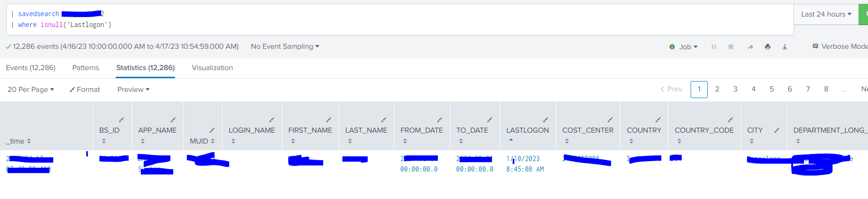Open the Job menu
868x199 pixels.
[x=683, y=47]
